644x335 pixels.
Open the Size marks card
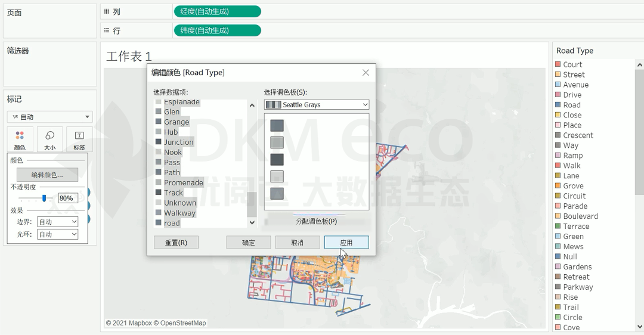(49, 139)
